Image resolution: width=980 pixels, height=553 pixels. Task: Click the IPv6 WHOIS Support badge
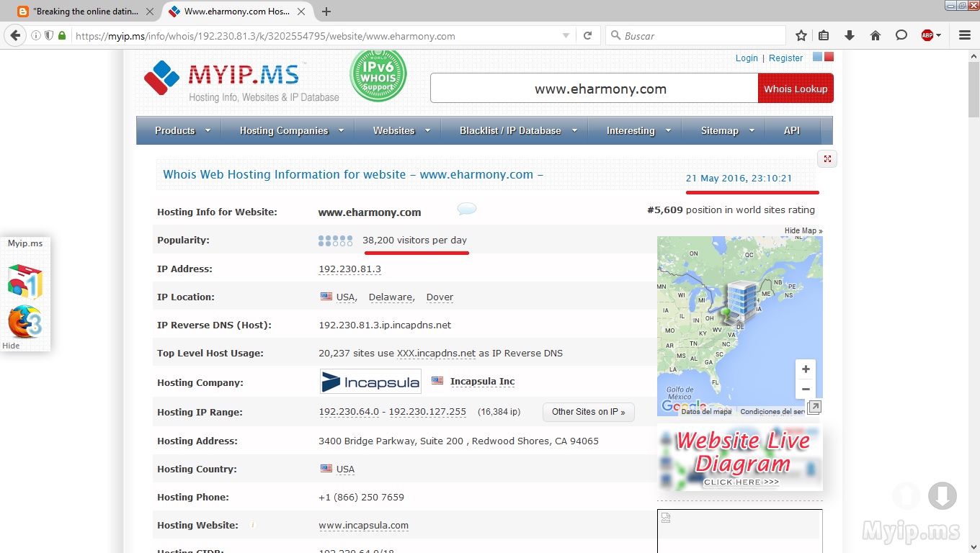(378, 76)
